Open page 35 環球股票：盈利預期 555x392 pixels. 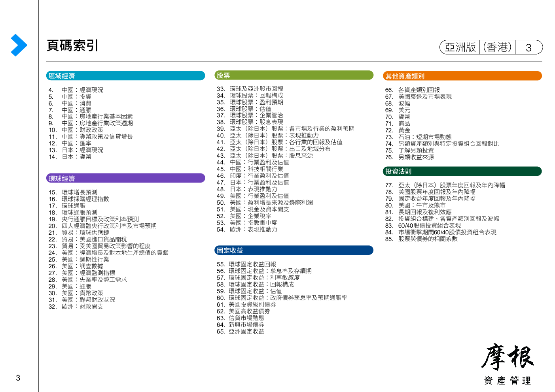coord(250,102)
